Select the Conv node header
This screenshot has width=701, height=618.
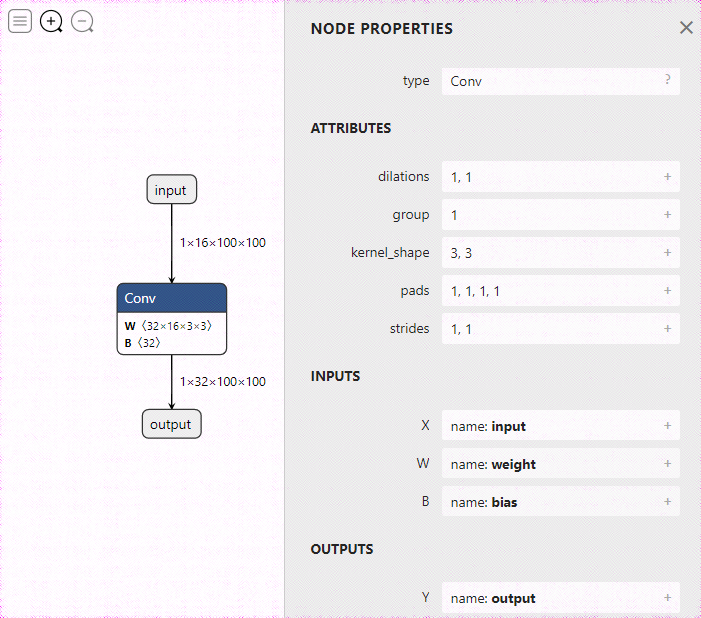171,298
